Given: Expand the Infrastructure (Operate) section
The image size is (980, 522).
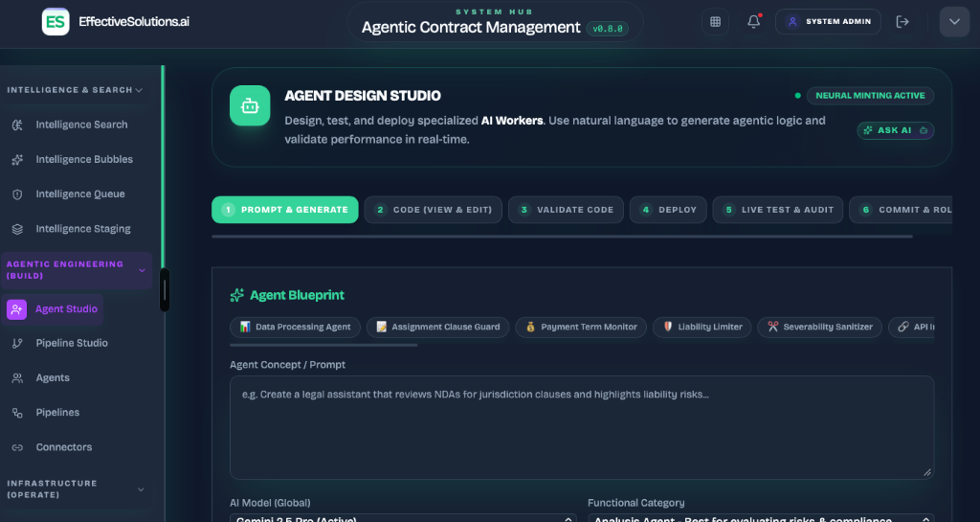Looking at the screenshot, I should click(x=141, y=489).
